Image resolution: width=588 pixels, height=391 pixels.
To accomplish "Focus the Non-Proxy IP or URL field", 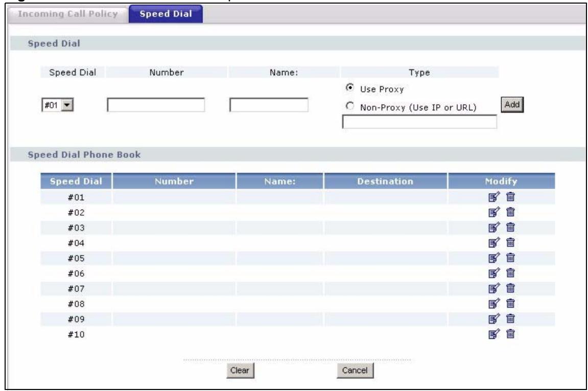I will pos(419,122).
